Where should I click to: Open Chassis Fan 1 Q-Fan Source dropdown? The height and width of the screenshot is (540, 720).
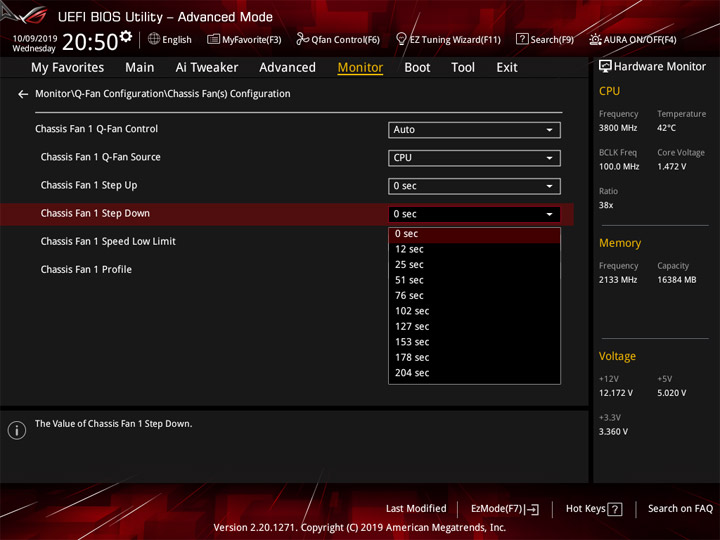pos(474,158)
